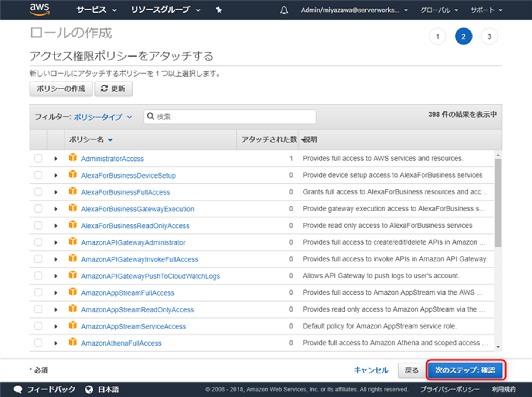Click the scroll up arrow of policy list
This screenshot has width=532, height=397.
[x=498, y=155]
